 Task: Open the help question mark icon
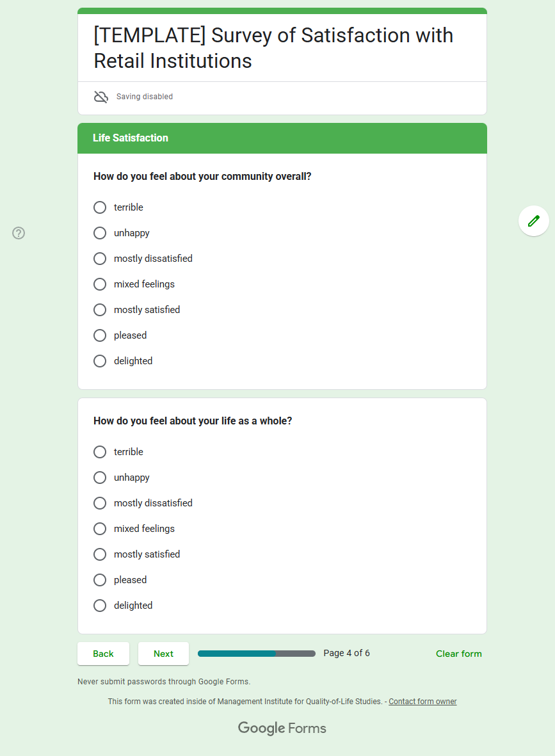click(19, 233)
